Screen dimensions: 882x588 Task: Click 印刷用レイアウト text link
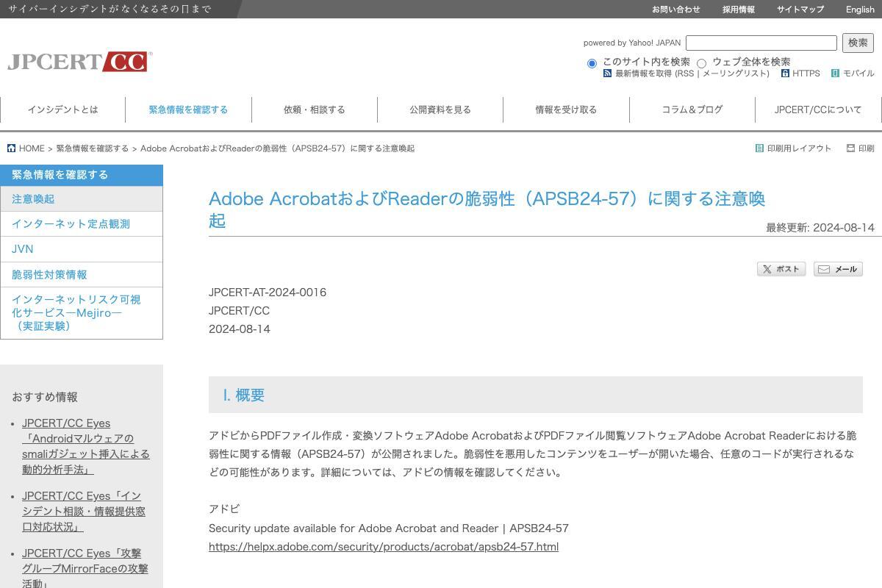point(800,148)
